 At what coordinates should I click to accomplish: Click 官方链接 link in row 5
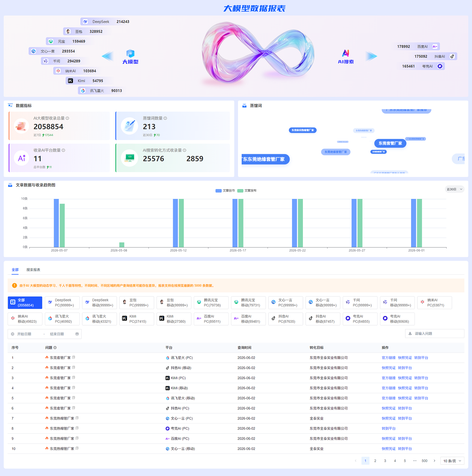389,398
